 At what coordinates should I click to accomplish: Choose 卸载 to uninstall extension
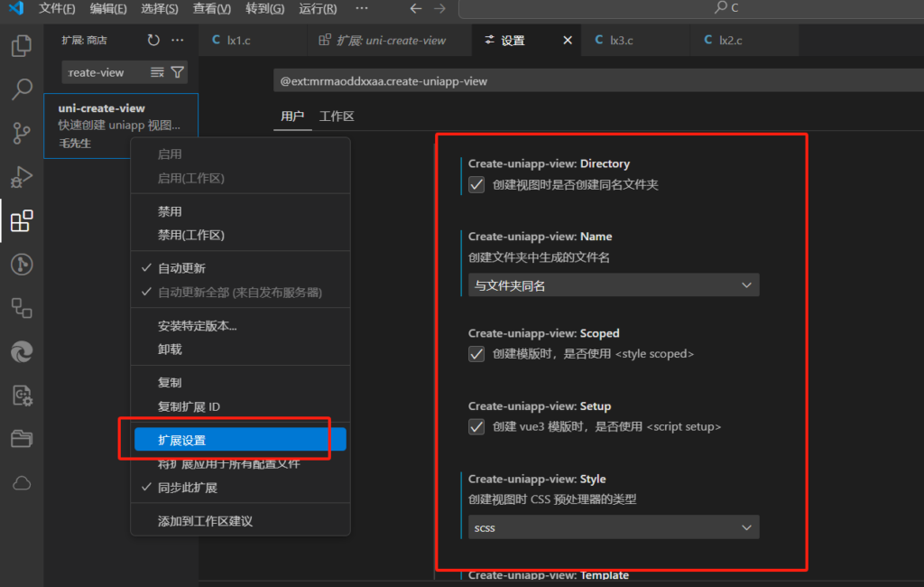point(240,349)
